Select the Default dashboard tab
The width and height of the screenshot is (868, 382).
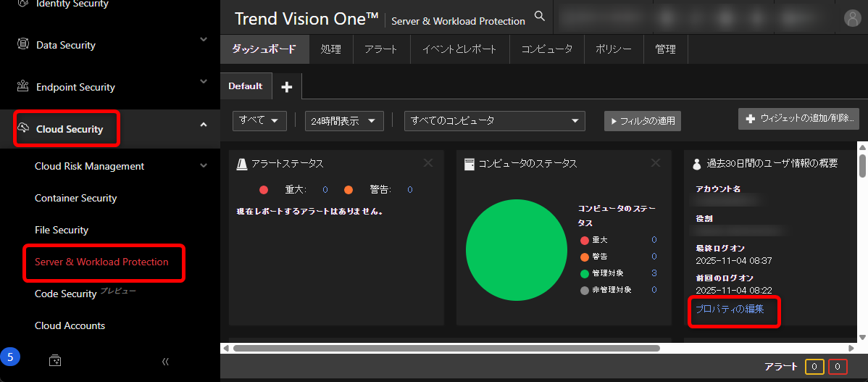tap(246, 86)
